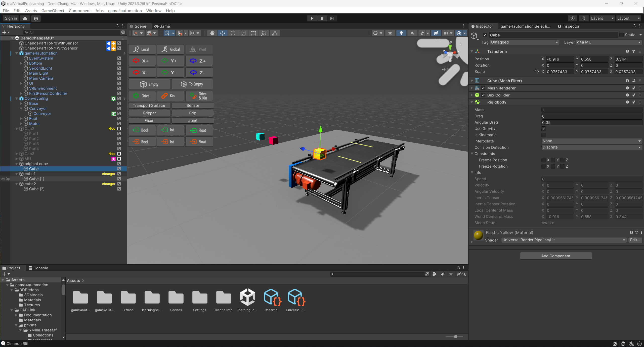Open the Unity cloud services icon
Screen dimensions: 644x347
tap(25, 18)
